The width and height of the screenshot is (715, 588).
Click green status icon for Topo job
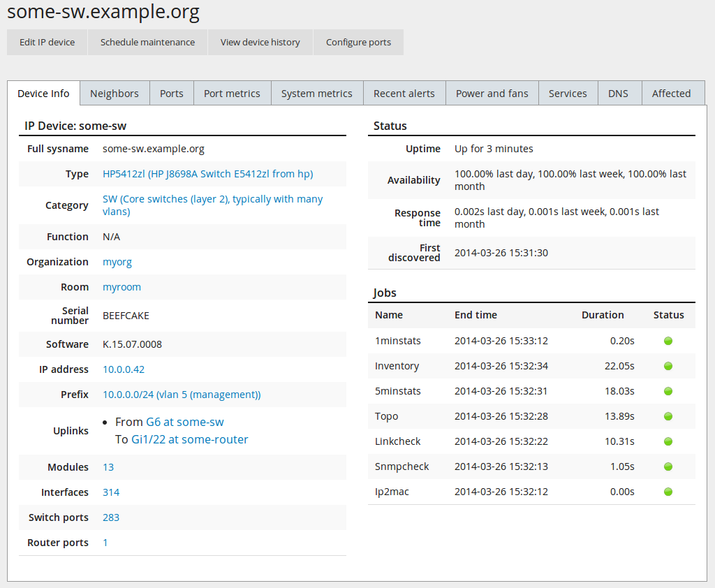668,416
